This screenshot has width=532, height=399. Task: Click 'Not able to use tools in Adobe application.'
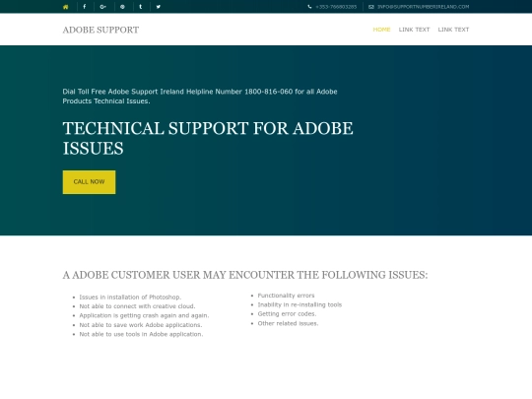pyautogui.click(x=141, y=334)
